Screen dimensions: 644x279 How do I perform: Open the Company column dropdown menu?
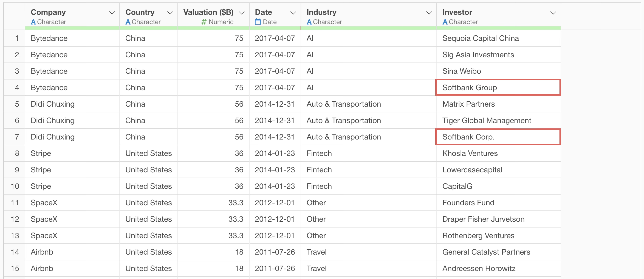112,13
